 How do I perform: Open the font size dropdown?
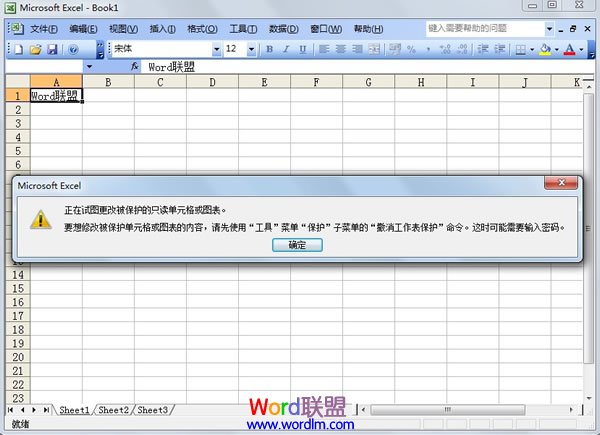point(251,49)
